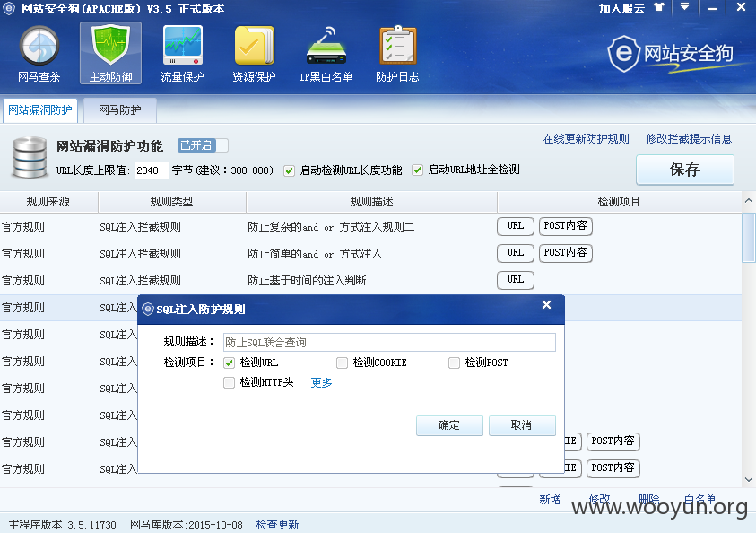Image resolution: width=756 pixels, height=533 pixels.
Task: Select row 防止复杂的and or 方式注入规则二
Action: tap(370, 227)
